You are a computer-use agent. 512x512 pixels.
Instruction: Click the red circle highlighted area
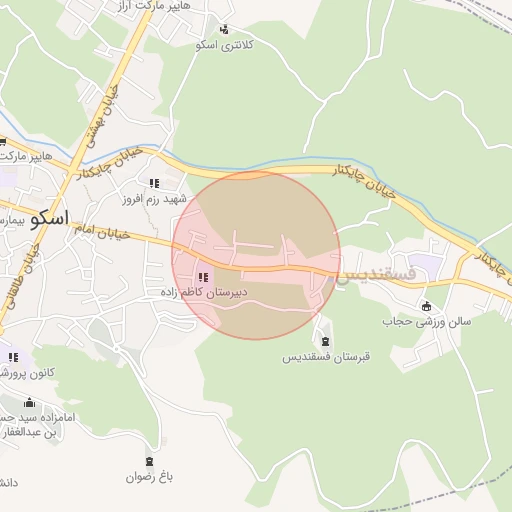pyautogui.click(x=256, y=255)
